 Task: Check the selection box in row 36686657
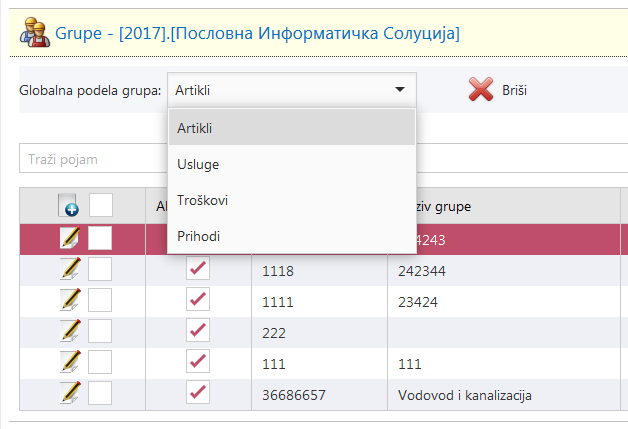(x=100, y=393)
